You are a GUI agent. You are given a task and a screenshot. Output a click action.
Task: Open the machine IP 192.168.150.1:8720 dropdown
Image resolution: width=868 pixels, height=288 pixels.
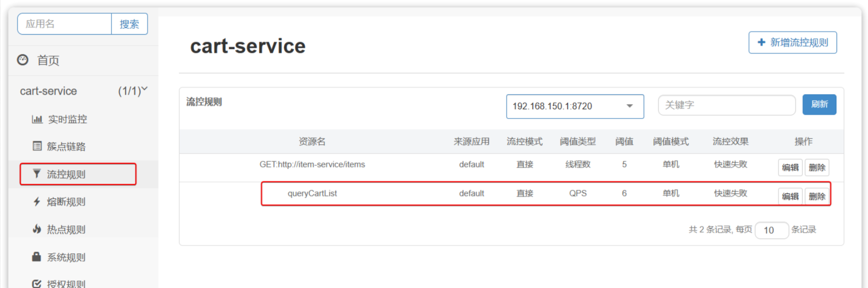(x=574, y=106)
